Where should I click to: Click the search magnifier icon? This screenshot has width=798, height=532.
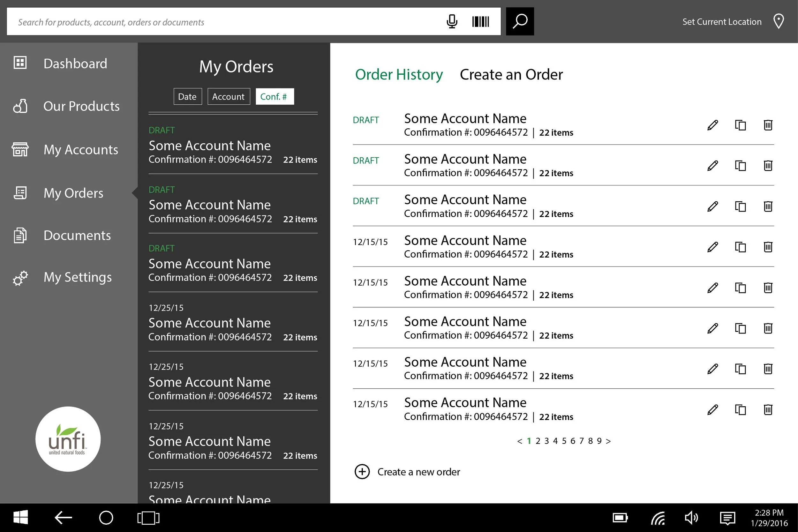click(519, 21)
